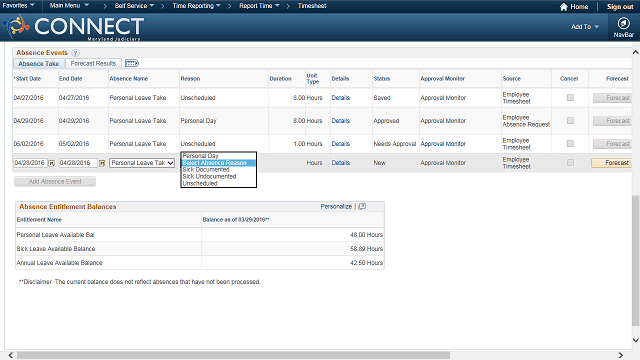Click the Absence Name column header

tap(129, 79)
